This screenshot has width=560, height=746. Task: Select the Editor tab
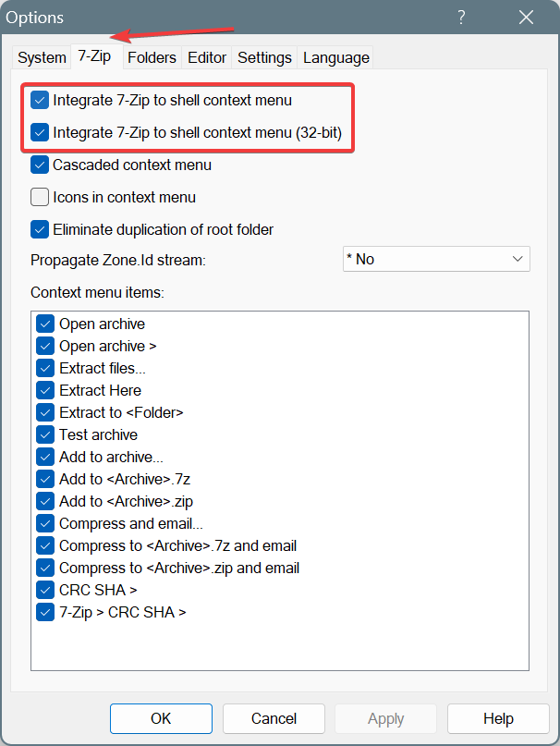(206, 57)
